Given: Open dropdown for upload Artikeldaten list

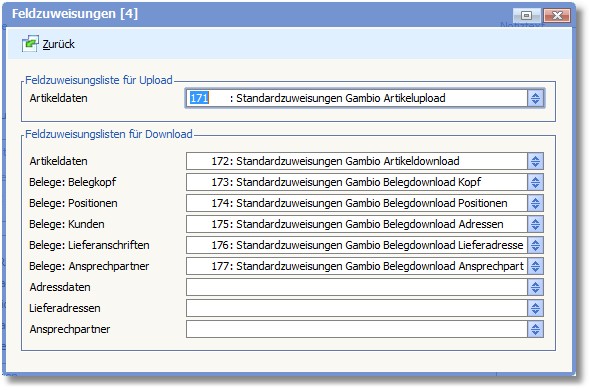Looking at the screenshot, I should pos(535,99).
